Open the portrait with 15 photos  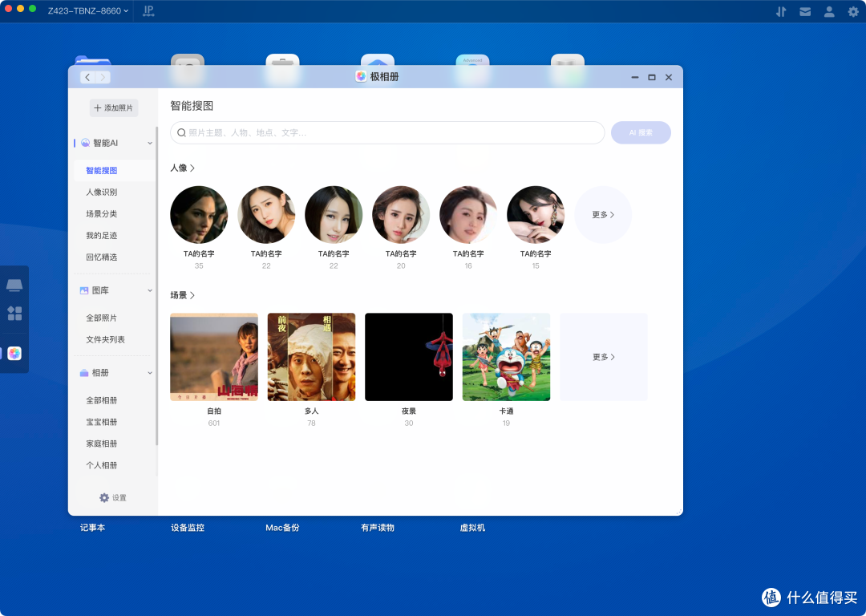point(536,215)
